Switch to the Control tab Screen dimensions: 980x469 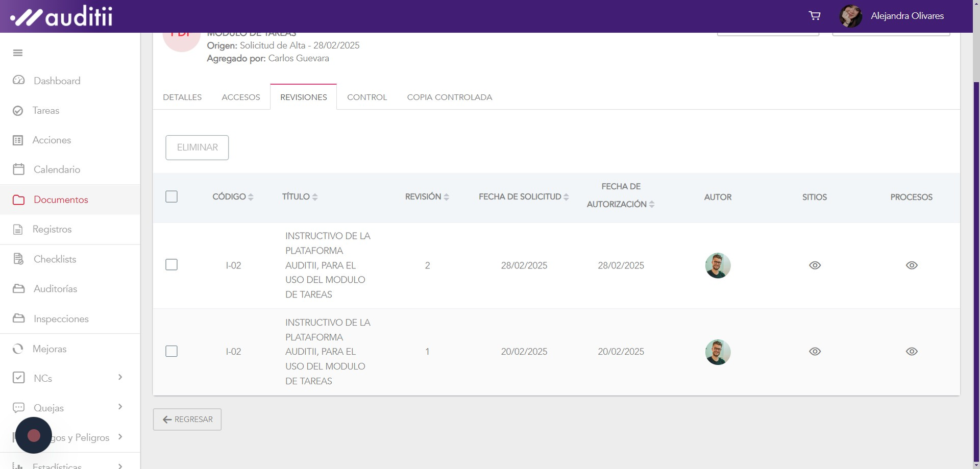[x=367, y=97]
